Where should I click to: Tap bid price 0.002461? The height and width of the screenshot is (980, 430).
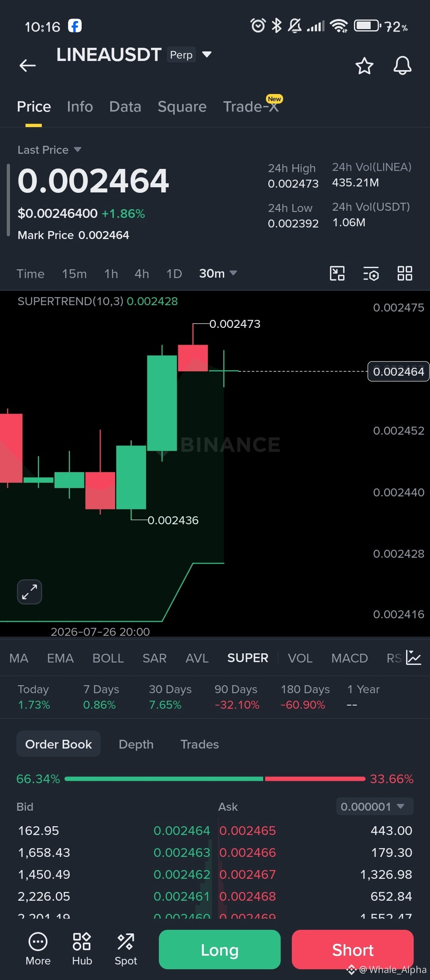tap(182, 896)
